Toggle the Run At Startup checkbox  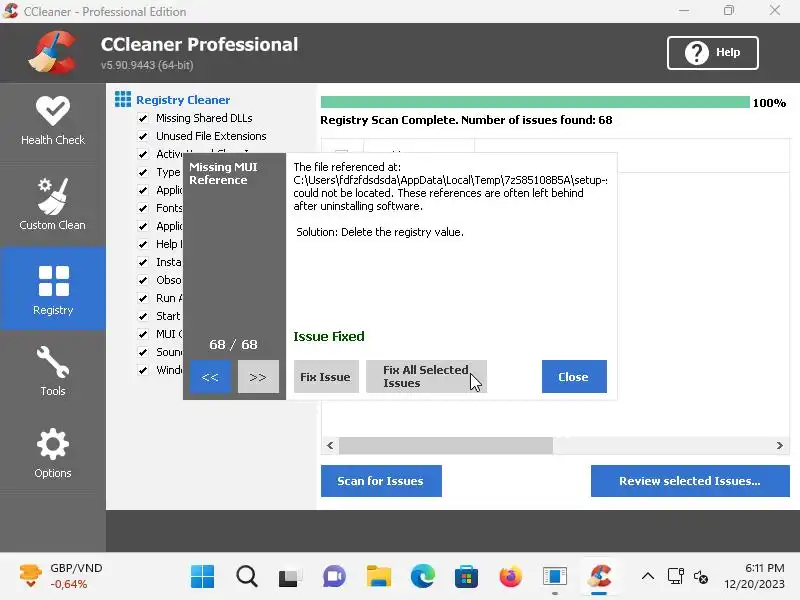pos(143,298)
